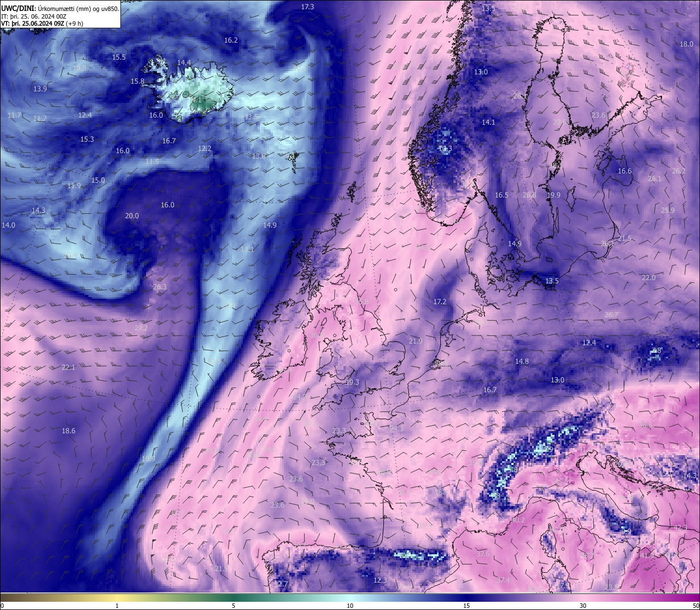Click the 14.1 value over Norway/Sweden
The width and height of the screenshot is (700, 610).
coord(488,122)
